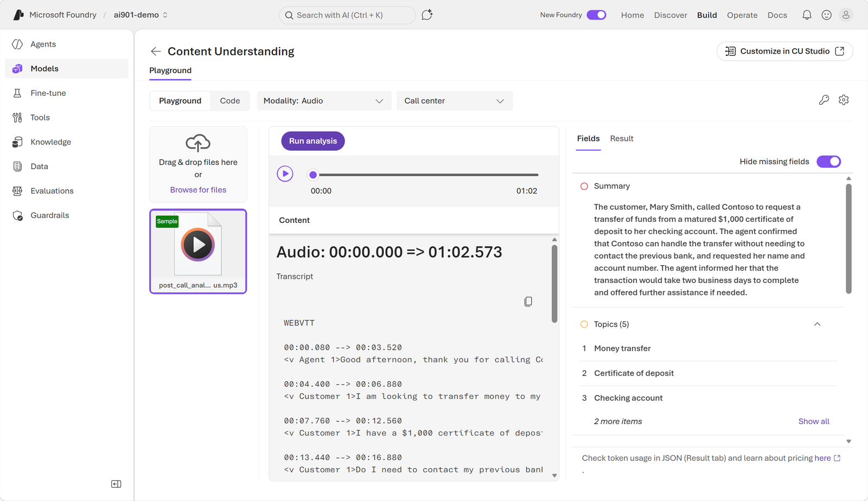Screen dimensions: 868x501
Task: Open the AI chat sparkle icon
Action: (427, 15)
